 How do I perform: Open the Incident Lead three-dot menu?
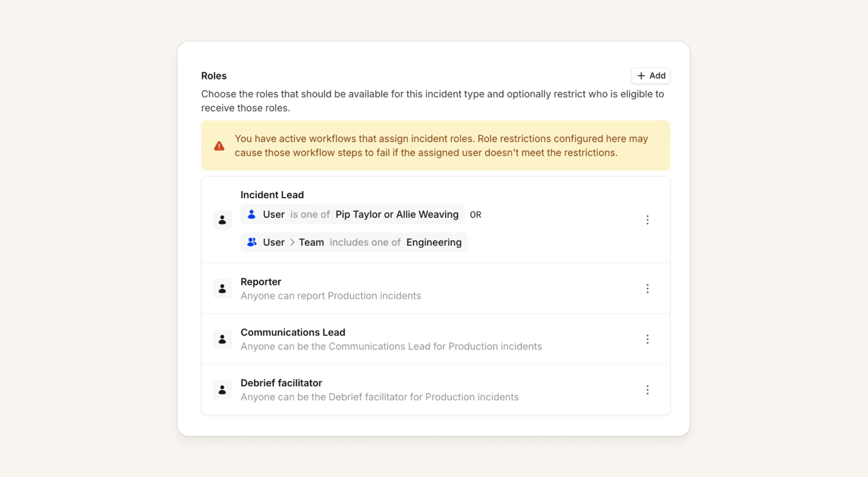click(647, 220)
